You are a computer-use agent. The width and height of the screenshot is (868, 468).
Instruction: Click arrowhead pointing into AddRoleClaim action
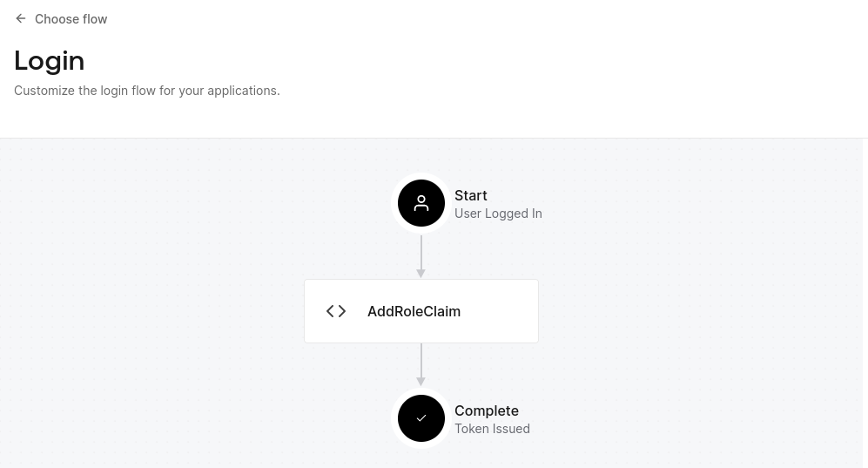tap(421, 273)
